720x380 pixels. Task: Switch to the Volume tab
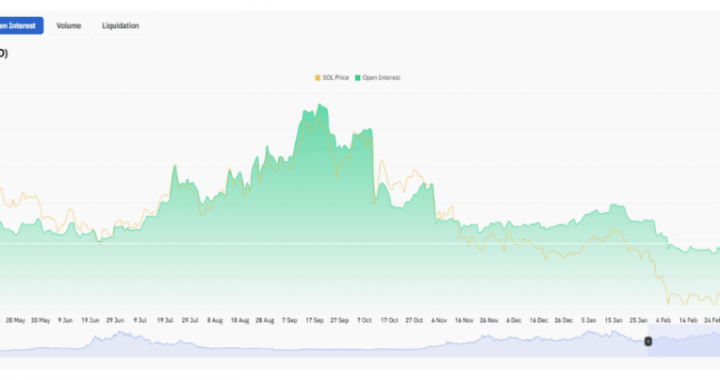(69, 26)
